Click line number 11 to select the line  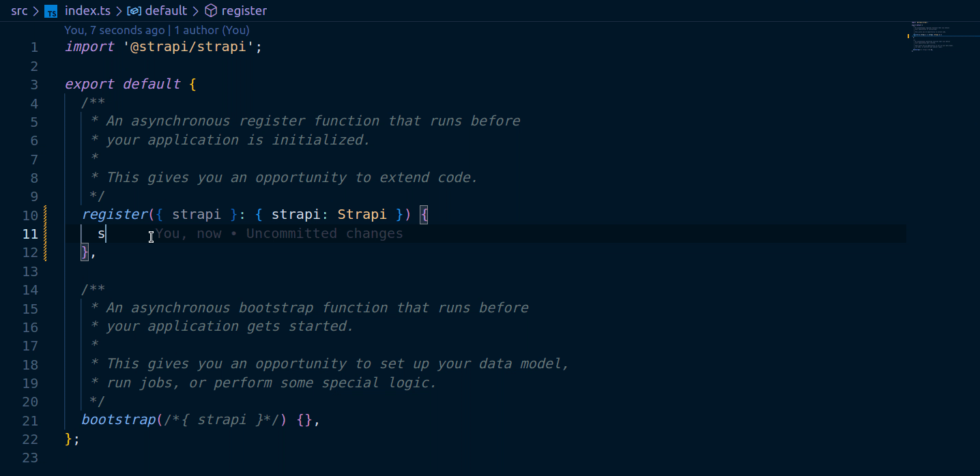tap(31, 233)
